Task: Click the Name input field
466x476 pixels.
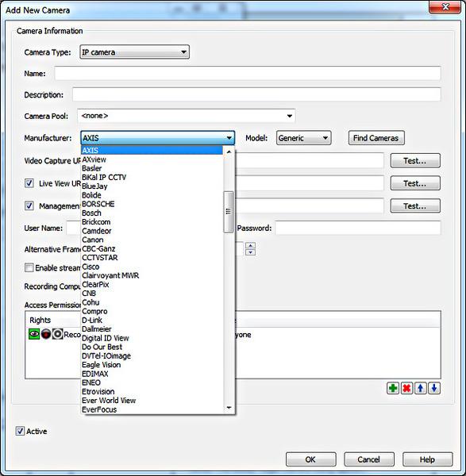Action: (x=248, y=73)
